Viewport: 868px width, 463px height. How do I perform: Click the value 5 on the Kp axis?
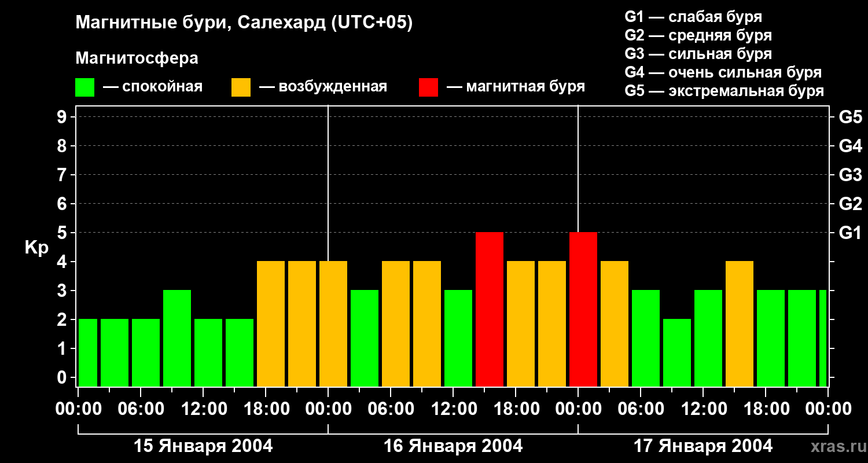point(63,233)
